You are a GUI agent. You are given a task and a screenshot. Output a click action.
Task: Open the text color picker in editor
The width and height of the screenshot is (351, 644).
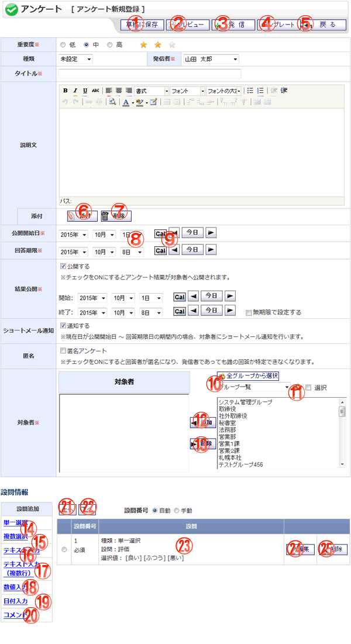click(127, 102)
